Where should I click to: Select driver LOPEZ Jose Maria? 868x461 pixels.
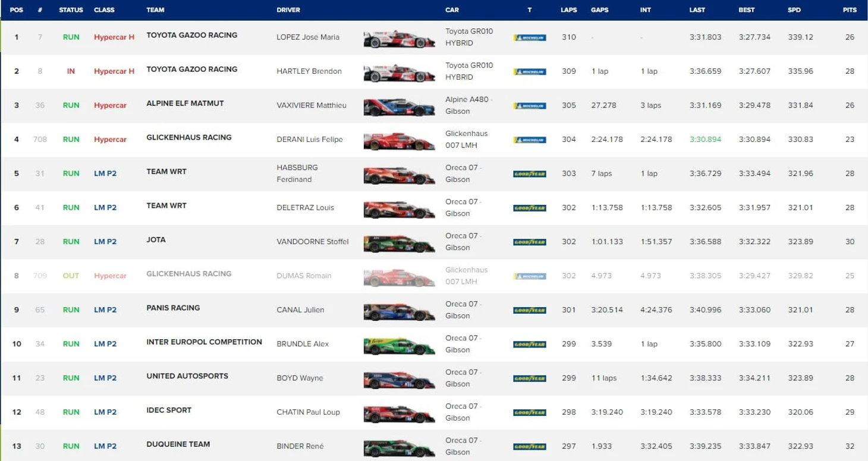coord(308,37)
